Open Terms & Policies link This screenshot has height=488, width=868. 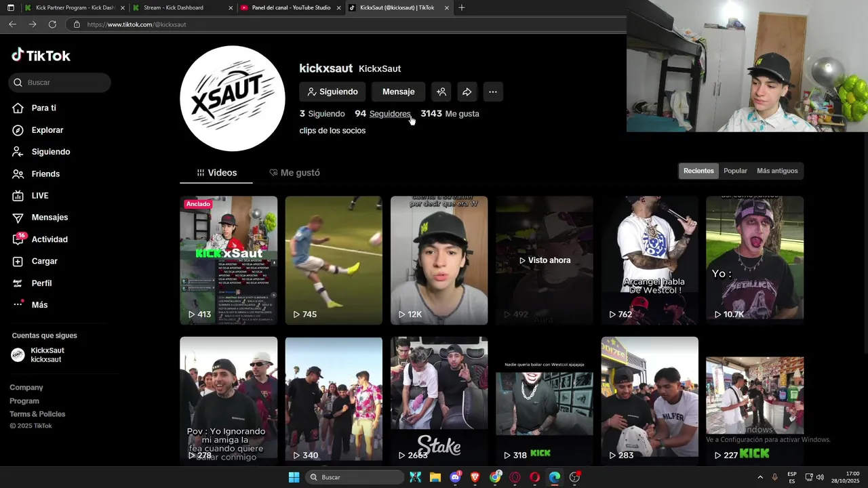click(37, 414)
